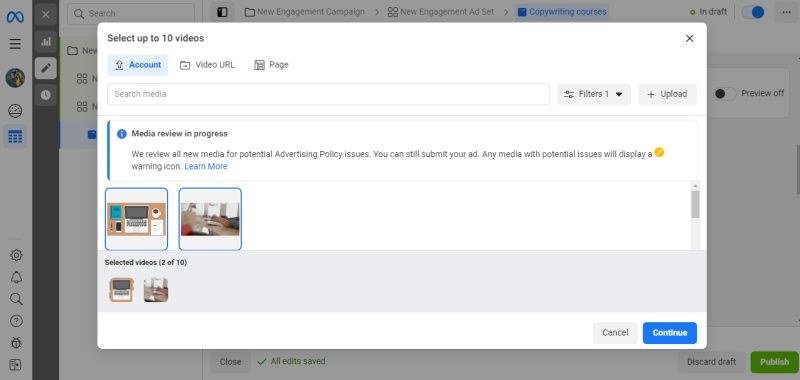Screen dimensions: 800x380
Task: Open the Learn More link
Action: 206,166
